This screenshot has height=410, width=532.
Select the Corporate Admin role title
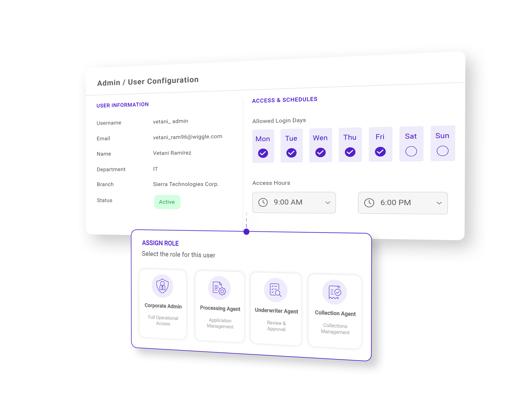163,306
